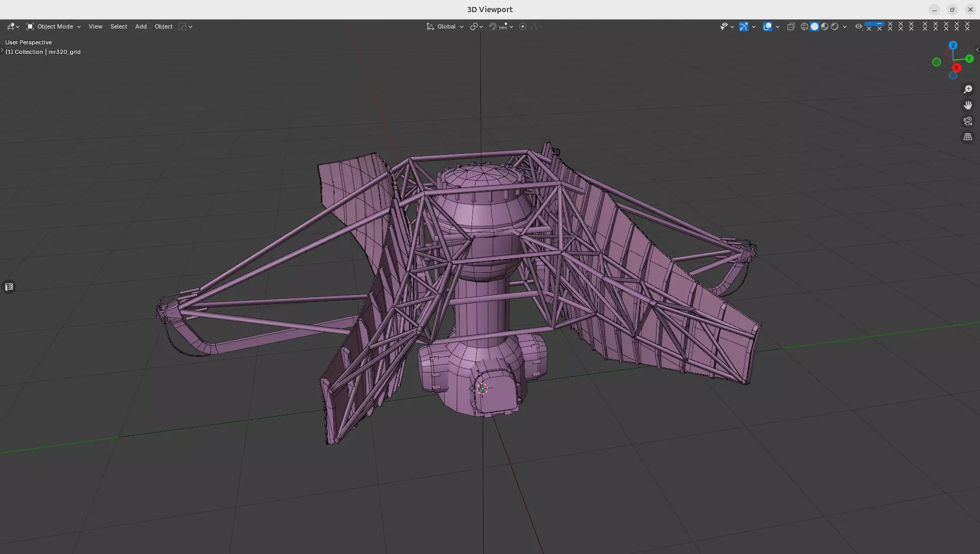Toggle X-ray mode
Viewport: 980px width, 554px height.
click(x=791, y=26)
